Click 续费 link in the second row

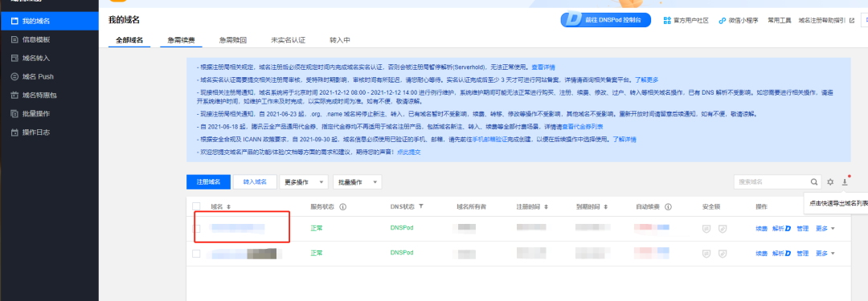762,254
